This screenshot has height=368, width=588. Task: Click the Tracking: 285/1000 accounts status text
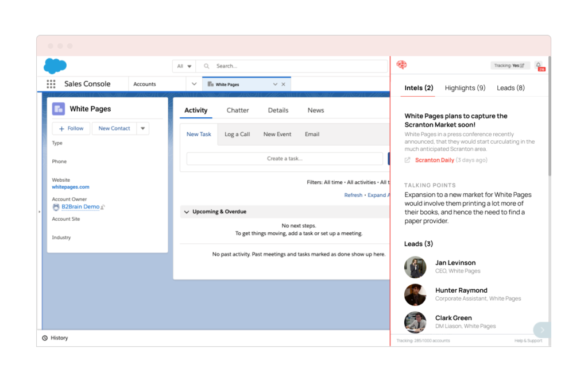pyautogui.click(x=423, y=341)
